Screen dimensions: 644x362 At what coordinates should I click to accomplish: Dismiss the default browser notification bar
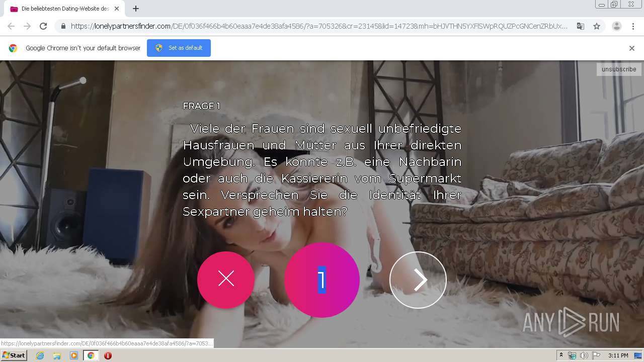[632, 48]
